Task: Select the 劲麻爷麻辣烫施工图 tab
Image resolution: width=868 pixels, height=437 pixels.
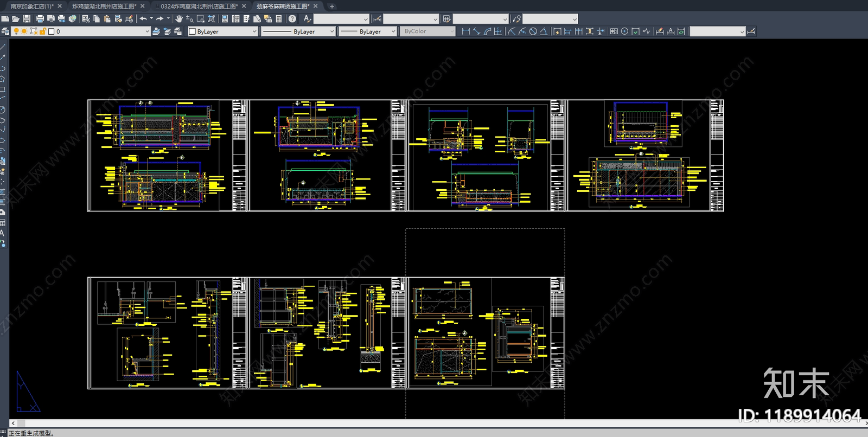Action: click(x=283, y=6)
